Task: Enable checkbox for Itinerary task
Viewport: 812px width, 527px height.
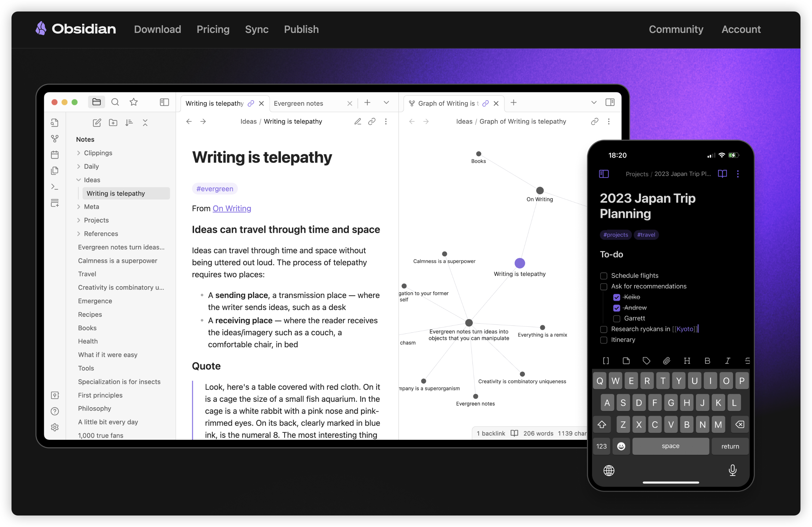Action: pos(603,340)
